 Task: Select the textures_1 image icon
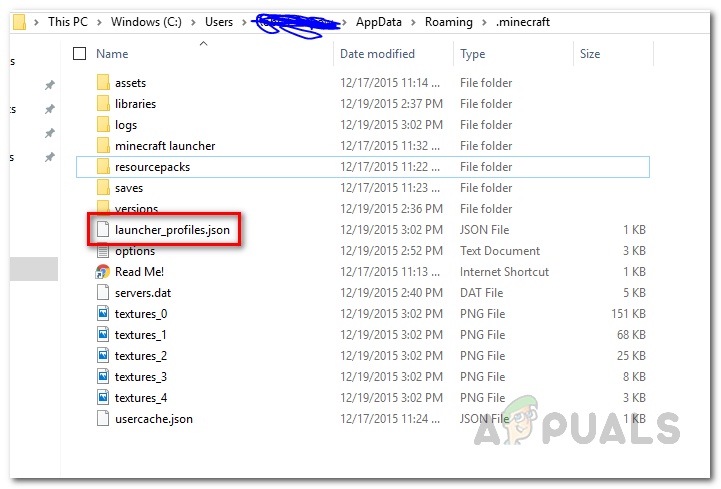point(103,335)
